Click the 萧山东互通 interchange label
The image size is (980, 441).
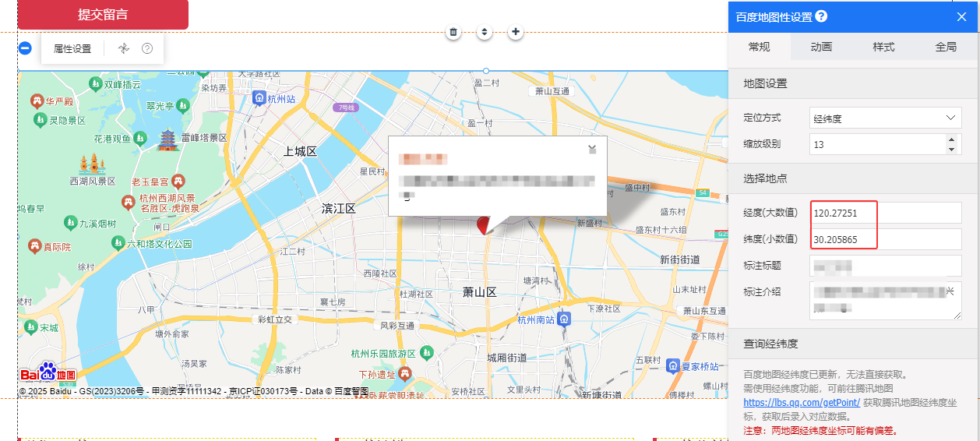704,311
